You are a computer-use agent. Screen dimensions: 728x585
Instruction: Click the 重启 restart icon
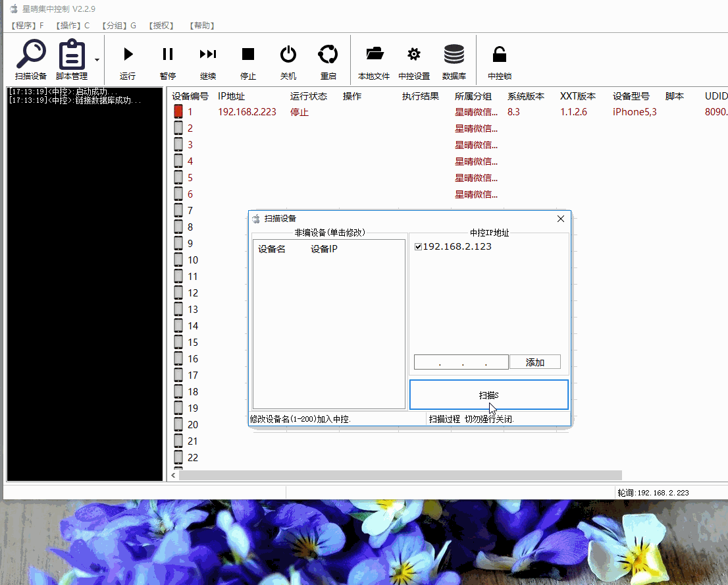328,54
